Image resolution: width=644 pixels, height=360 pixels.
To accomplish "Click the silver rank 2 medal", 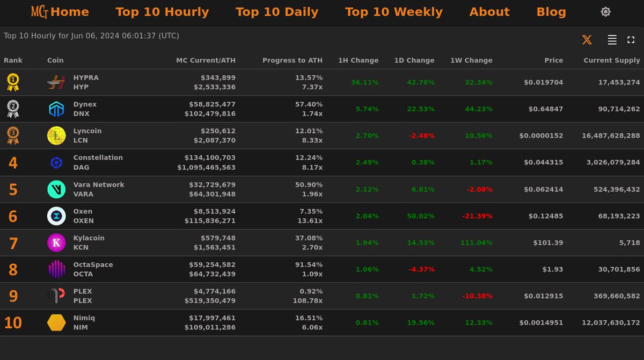I will pyautogui.click(x=13, y=109).
